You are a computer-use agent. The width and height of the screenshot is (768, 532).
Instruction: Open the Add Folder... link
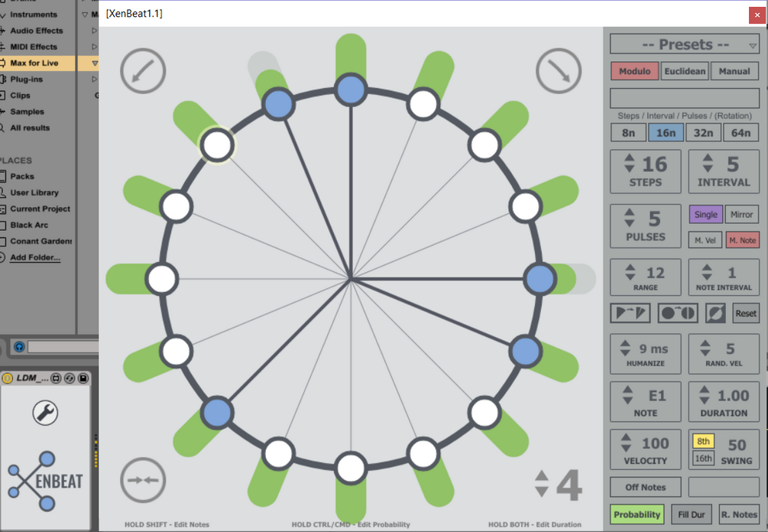point(35,257)
